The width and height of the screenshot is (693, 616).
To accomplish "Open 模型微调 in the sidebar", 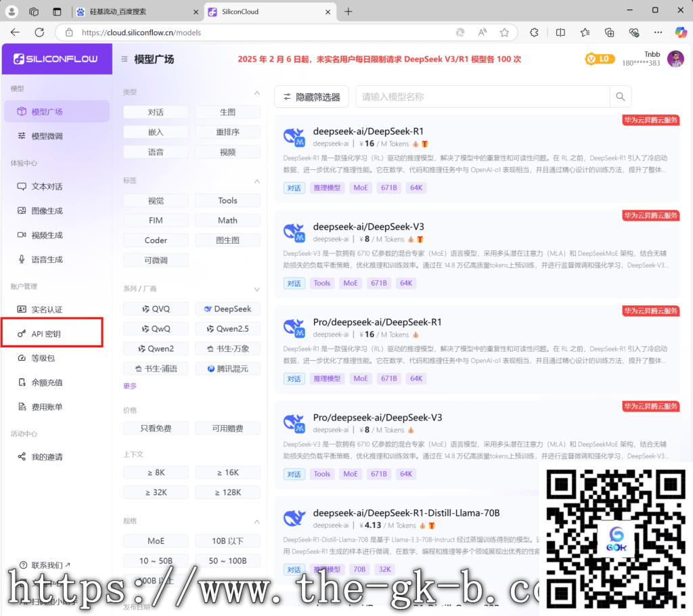I will pyautogui.click(x=57, y=136).
